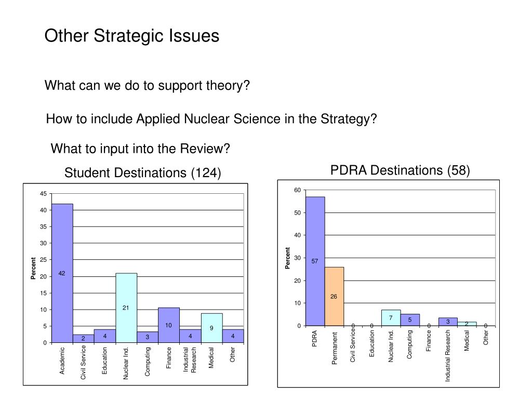Viewport: 532px width, 399px height.
Task: Select the PDRA bar labeled 57
Action: pyautogui.click(x=315, y=261)
